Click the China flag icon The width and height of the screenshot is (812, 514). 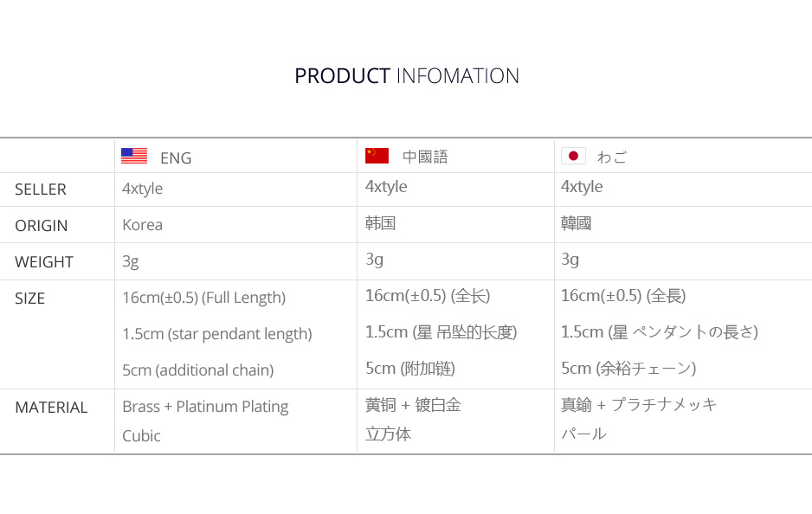[377, 156]
